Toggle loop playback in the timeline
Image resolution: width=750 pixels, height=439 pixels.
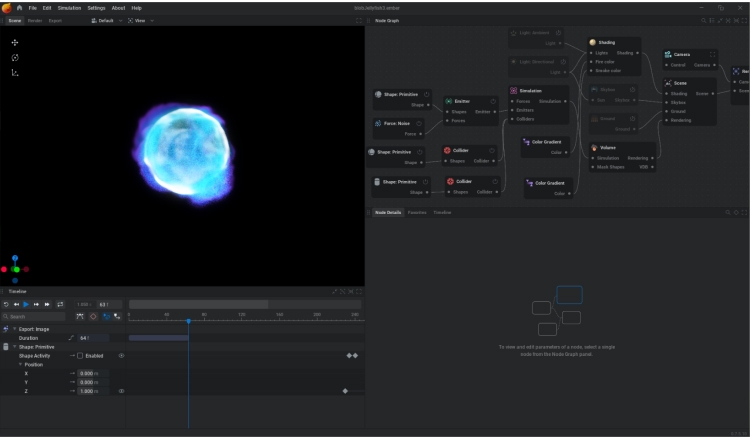coord(60,304)
